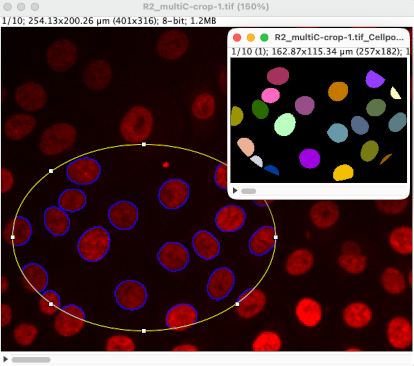414x366 pixels.
Task: Select the light gray mask below salmon mask
Action: click(257, 161)
